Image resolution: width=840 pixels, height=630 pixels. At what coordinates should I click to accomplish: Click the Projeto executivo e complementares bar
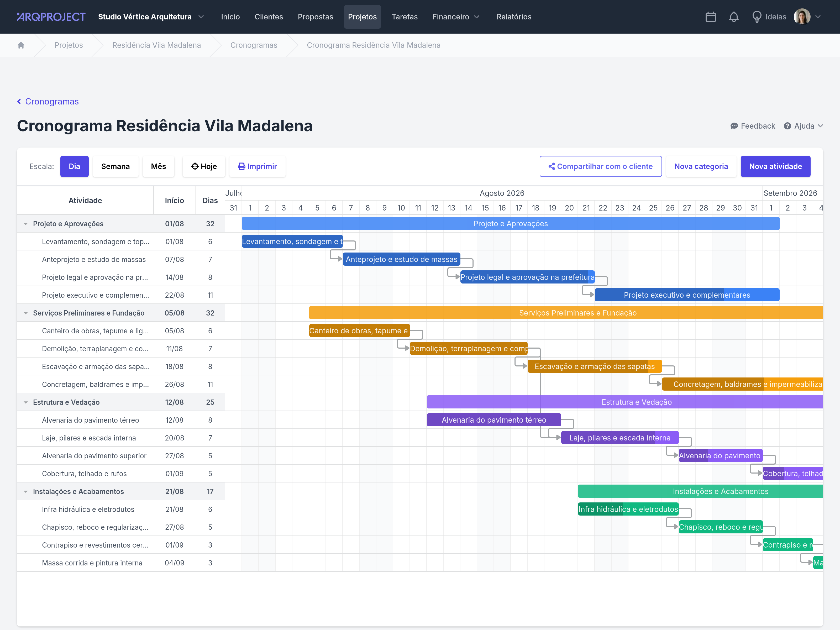click(687, 295)
